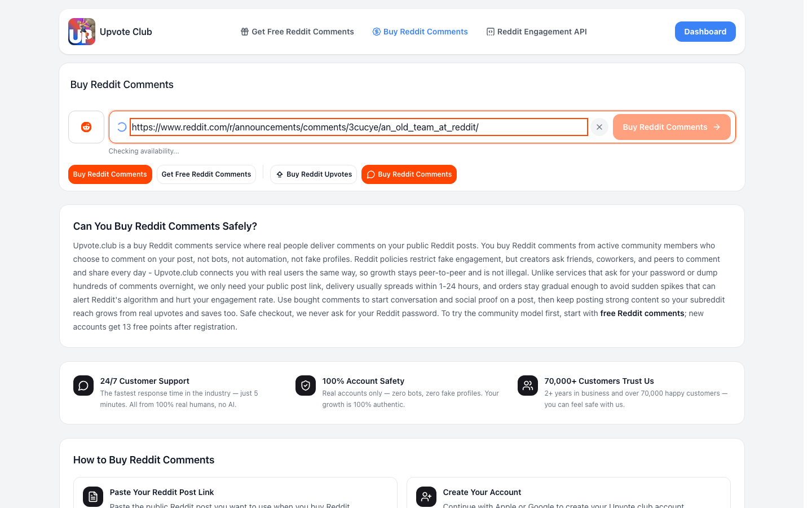Click the people Customers Trust Us icon

pyautogui.click(x=528, y=386)
